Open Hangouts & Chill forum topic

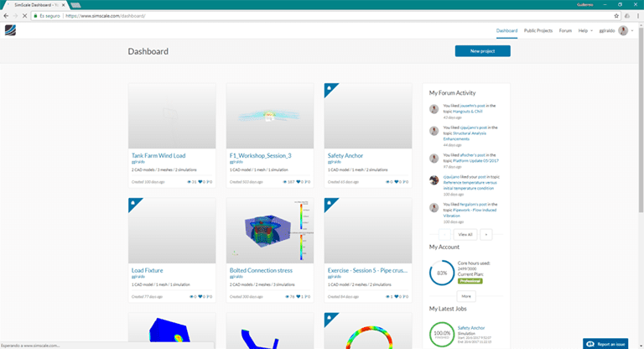click(x=467, y=112)
